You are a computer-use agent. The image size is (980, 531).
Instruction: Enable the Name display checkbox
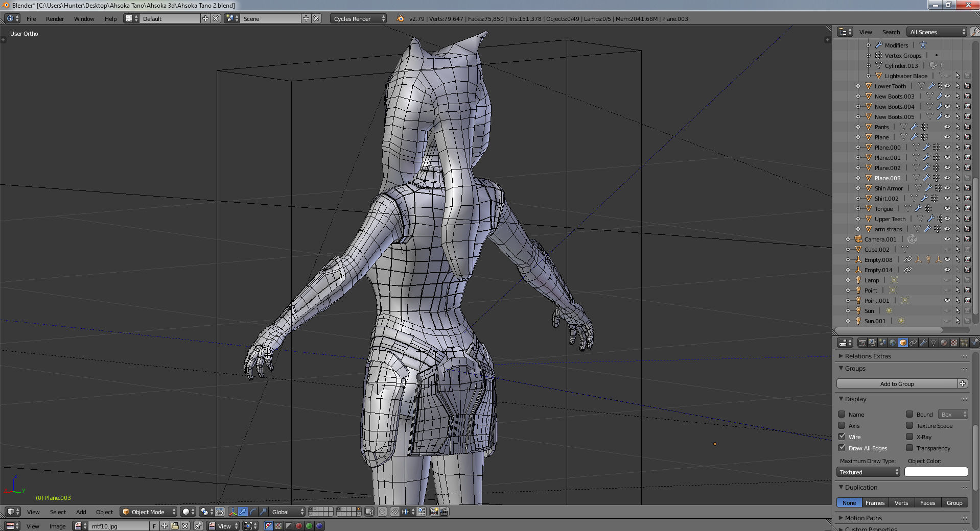842,414
